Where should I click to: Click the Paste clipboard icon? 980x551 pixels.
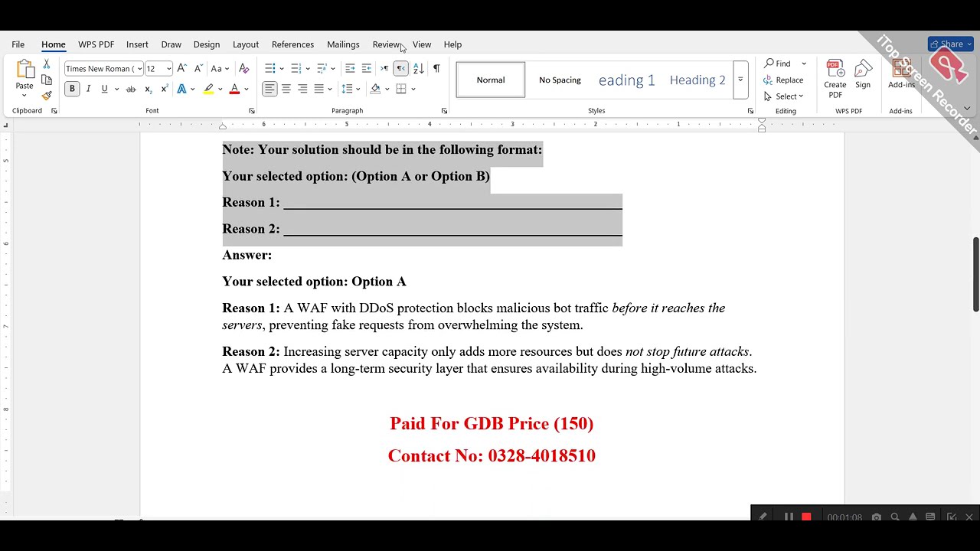pyautogui.click(x=24, y=70)
